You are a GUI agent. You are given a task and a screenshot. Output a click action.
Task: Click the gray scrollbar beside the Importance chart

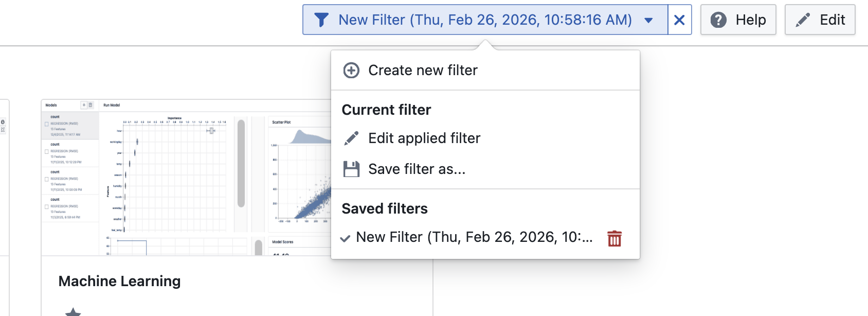(x=241, y=163)
